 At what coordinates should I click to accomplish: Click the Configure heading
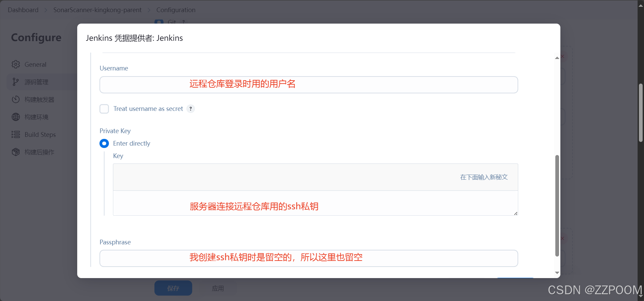(36, 38)
